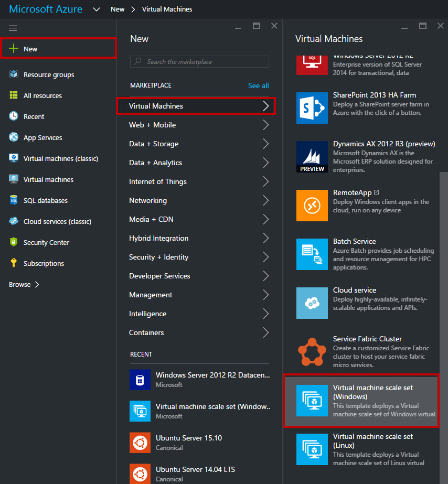This screenshot has width=448, height=484.
Task: Maximize the Virtual Machines blade
Action: (x=423, y=26)
